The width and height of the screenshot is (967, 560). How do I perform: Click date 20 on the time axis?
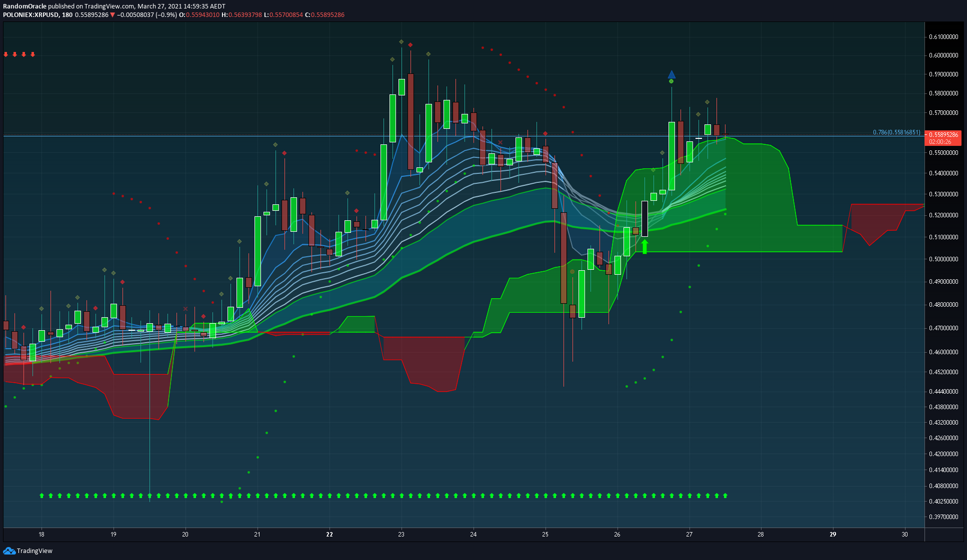click(185, 535)
